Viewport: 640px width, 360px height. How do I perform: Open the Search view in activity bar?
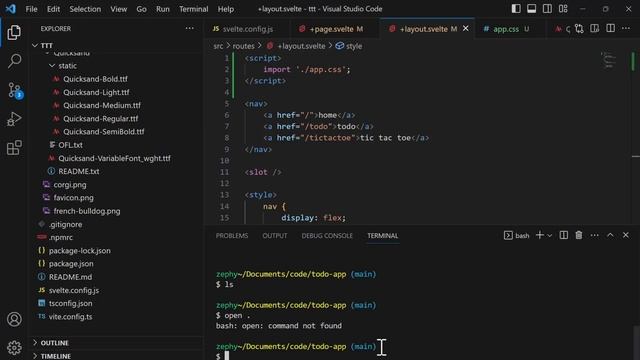pyautogui.click(x=14, y=61)
